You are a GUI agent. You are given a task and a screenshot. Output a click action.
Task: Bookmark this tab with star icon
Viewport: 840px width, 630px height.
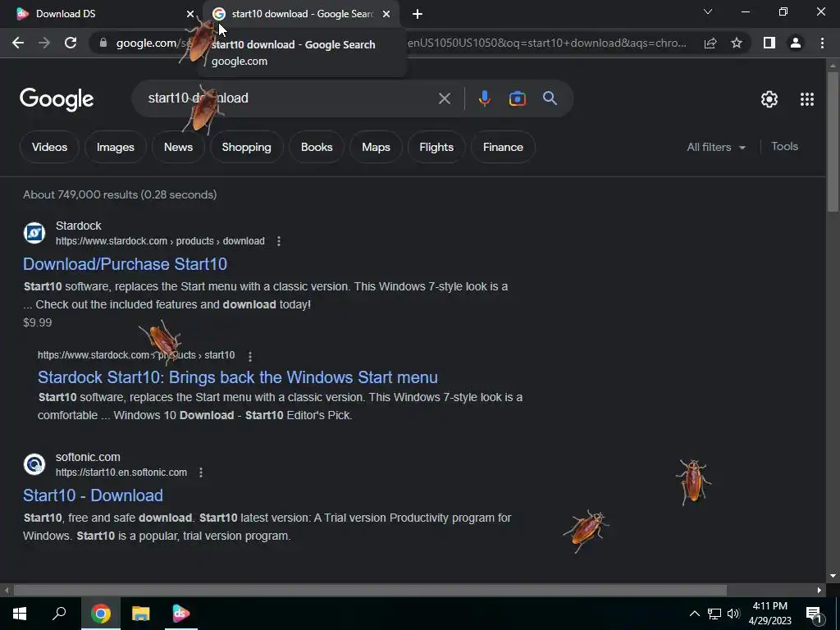coord(737,43)
